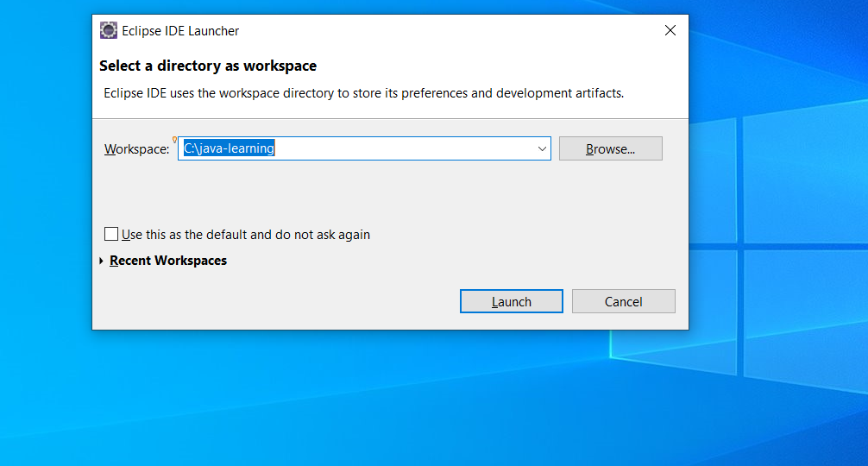Click the Browse... button
Image resolution: width=868 pixels, height=466 pixels.
point(611,148)
